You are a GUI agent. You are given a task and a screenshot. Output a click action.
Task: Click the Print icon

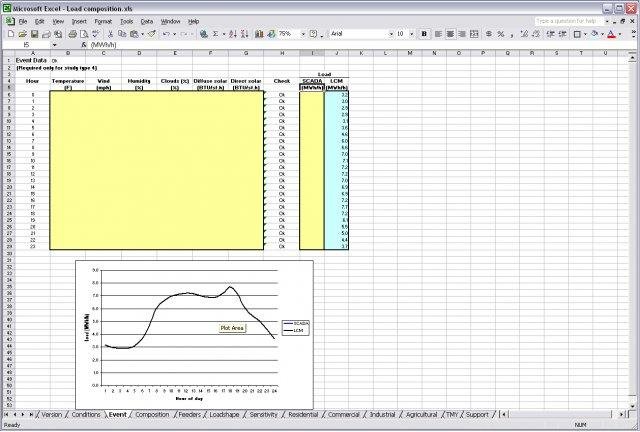click(73, 34)
